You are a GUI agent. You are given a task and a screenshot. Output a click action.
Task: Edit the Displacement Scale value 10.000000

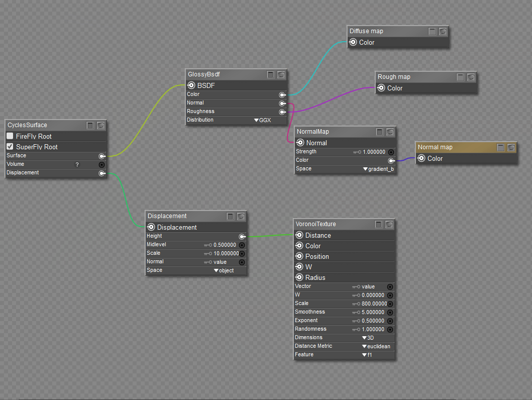tap(226, 253)
